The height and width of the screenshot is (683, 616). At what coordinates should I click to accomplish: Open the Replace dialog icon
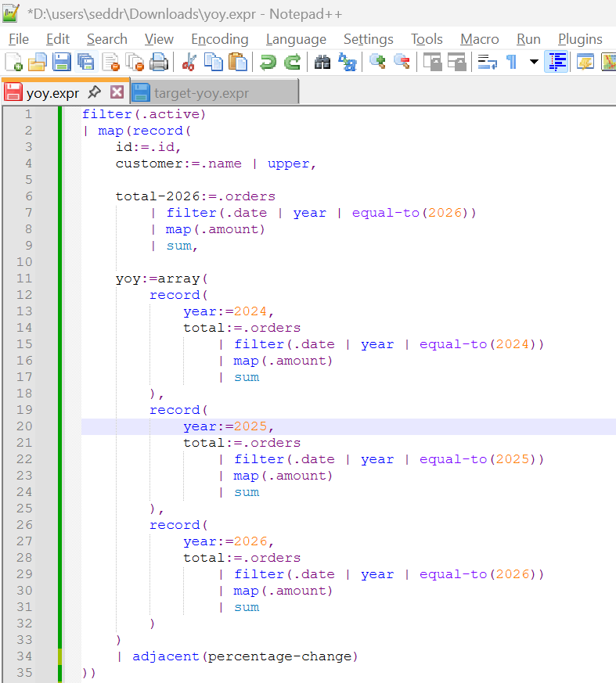pos(348,62)
